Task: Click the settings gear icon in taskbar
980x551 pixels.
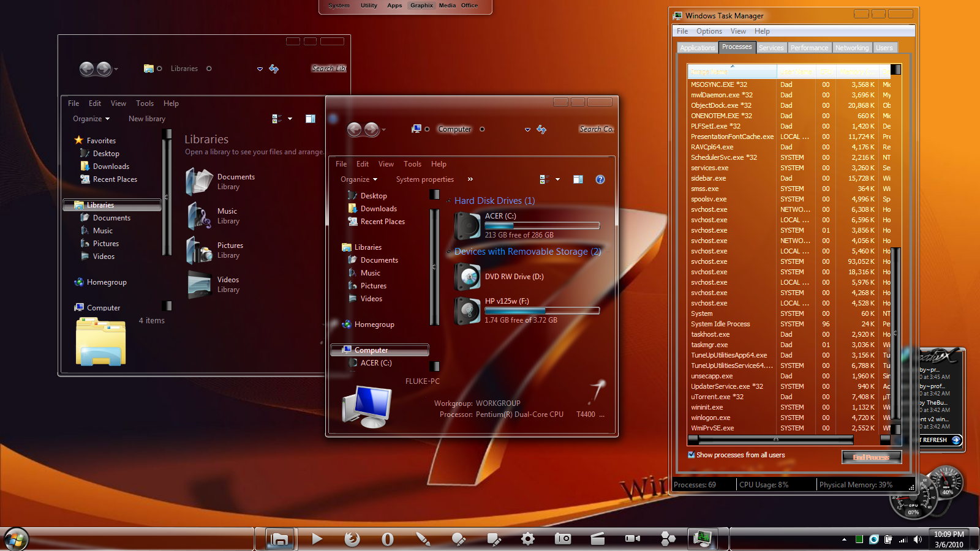Action: click(x=528, y=539)
